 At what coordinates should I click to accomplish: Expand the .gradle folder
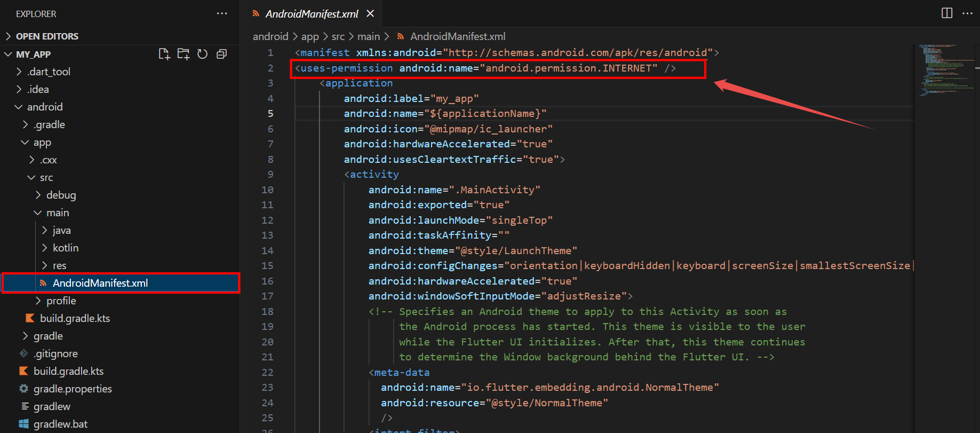(x=26, y=124)
